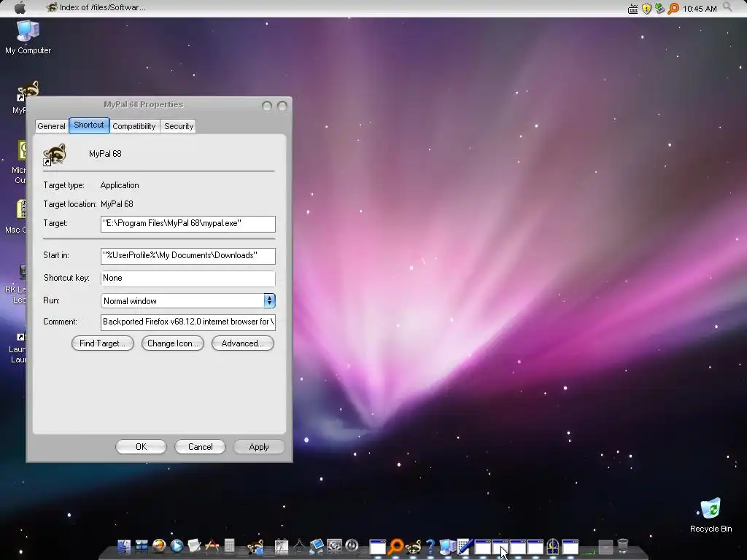Open the blue question mark help icon

[x=430, y=547]
